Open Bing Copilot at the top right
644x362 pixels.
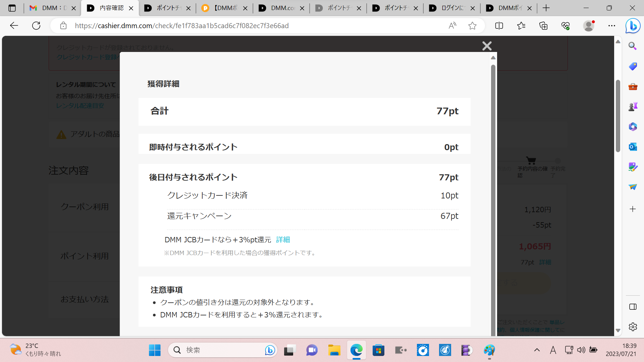click(633, 25)
